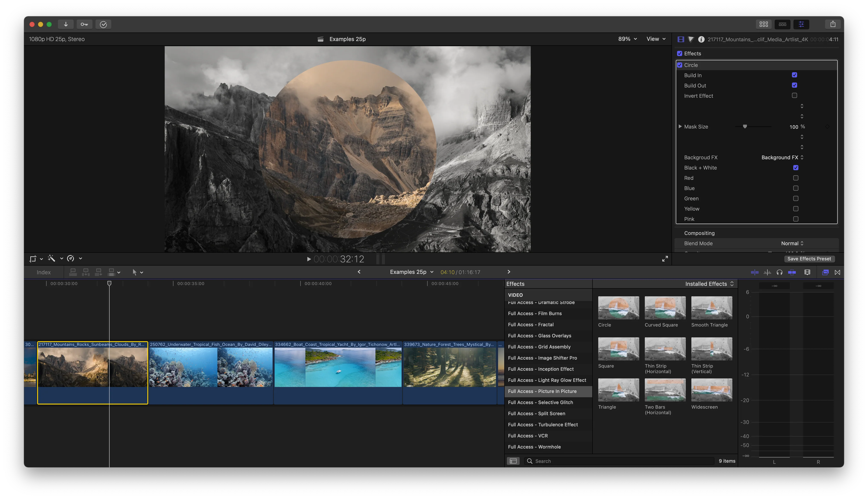Click the Import Media arrow icon
The width and height of the screenshot is (868, 499).
point(66,24)
